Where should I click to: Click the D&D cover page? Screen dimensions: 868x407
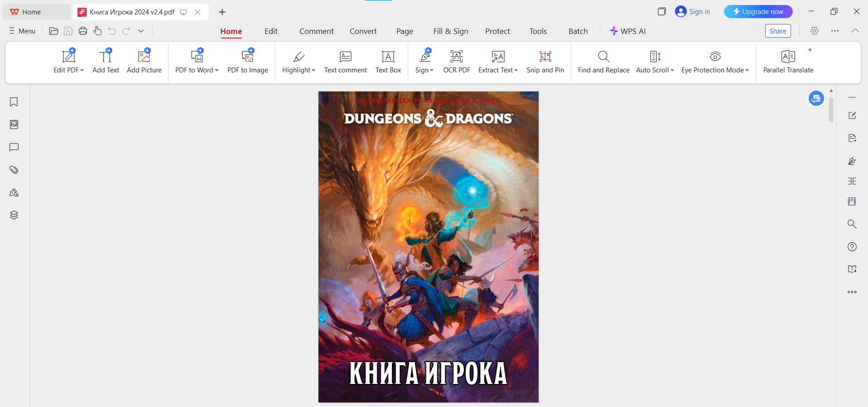tap(429, 247)
